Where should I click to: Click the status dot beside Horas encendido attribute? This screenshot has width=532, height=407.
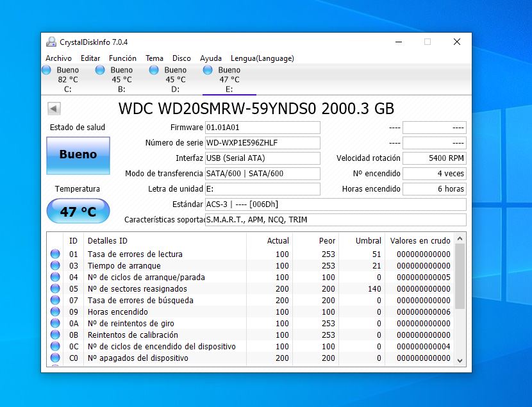[54, 311]
